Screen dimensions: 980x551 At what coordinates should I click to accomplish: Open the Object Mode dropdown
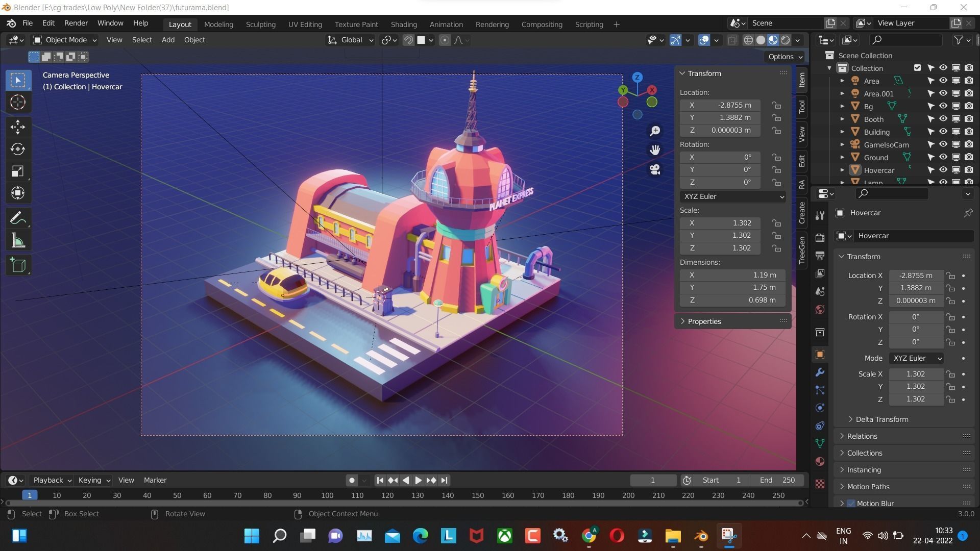click(65, 40)
